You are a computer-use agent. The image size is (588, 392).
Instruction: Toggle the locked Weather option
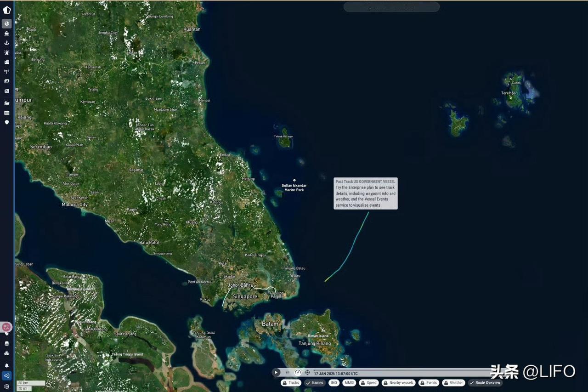(453, 383)
